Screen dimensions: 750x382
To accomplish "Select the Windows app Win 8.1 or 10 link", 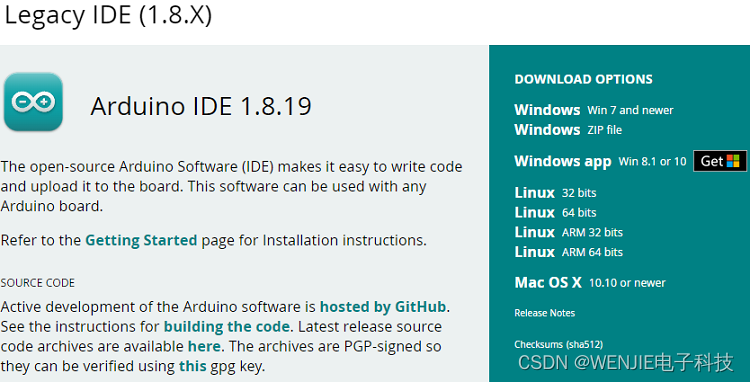I will click(x=600, y=161).
